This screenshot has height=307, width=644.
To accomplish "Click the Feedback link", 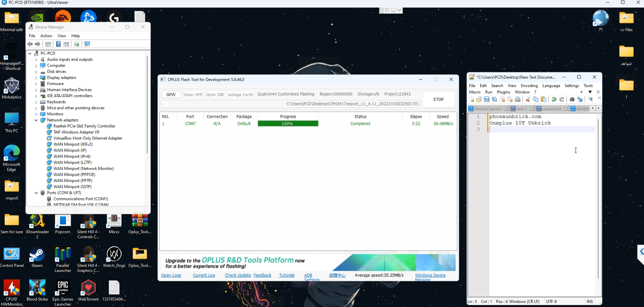I will [262, 275].
